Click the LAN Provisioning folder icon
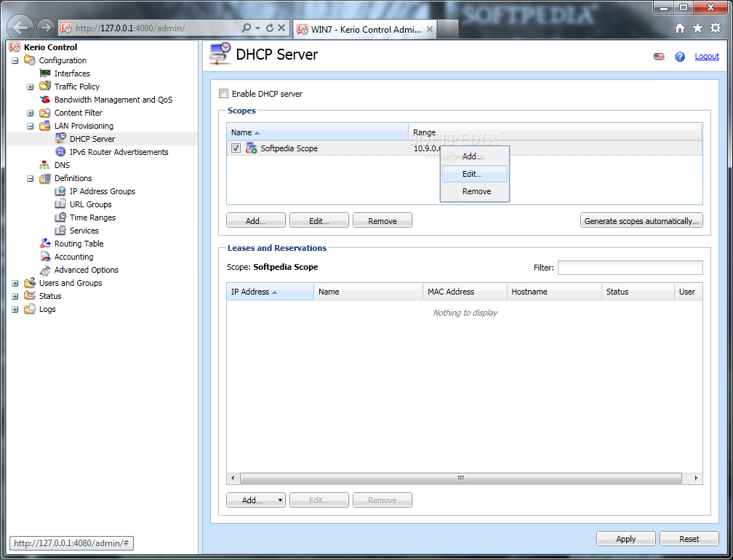The image size is (733, 560). (x=45, y=126)
